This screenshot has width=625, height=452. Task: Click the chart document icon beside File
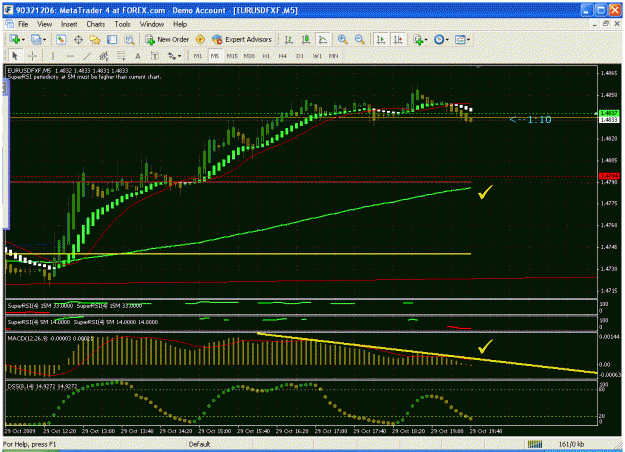point(9,24)
